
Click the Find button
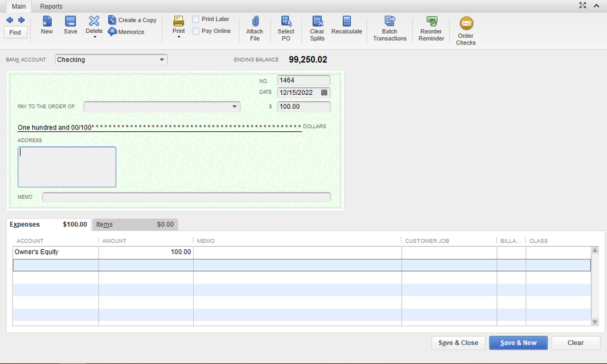15,33
